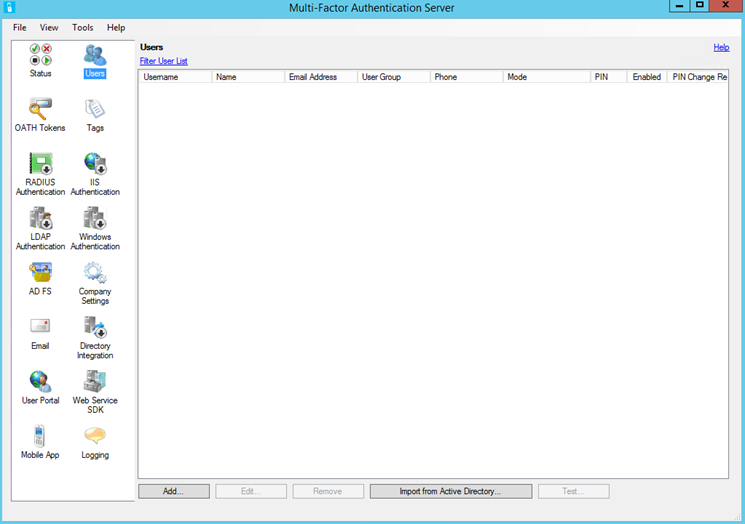The image size is (745, 524).
Task: Sort by Enabled column header
Action: [x=647, y=77]
